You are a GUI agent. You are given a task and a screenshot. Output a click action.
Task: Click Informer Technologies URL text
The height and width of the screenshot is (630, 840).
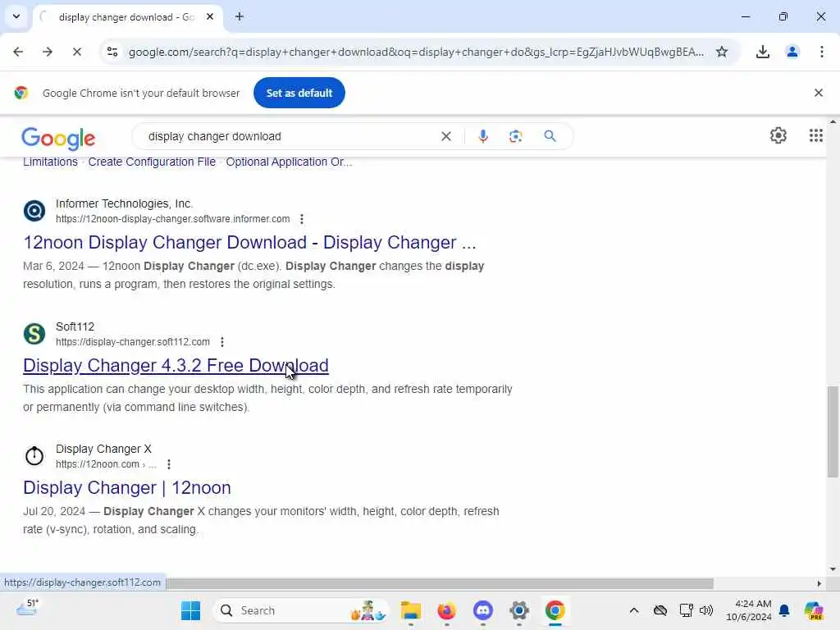(x=172, y=219)
